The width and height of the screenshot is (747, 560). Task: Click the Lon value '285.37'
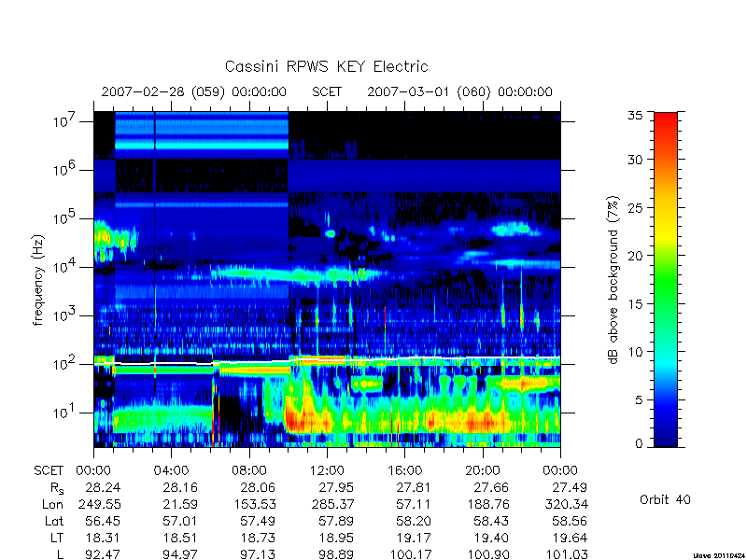tap(332, 504)
